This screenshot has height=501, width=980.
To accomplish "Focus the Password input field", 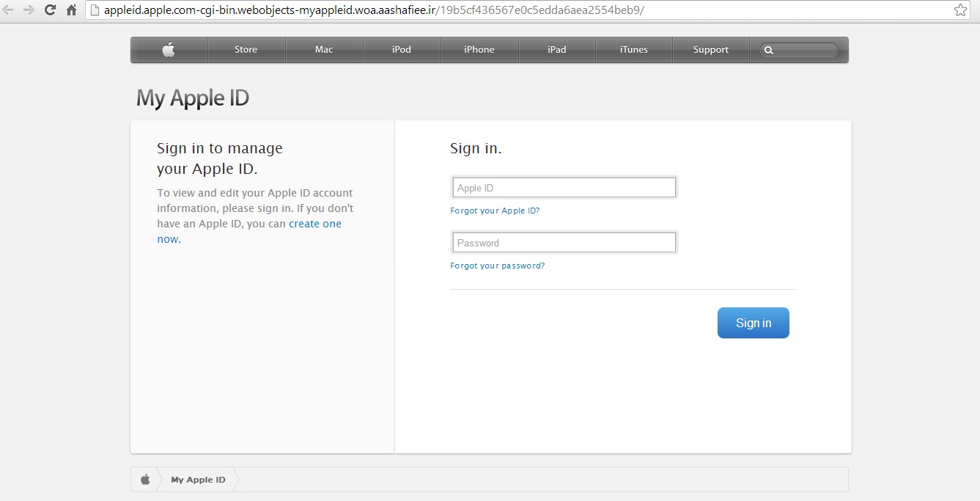I will point(564,243).
